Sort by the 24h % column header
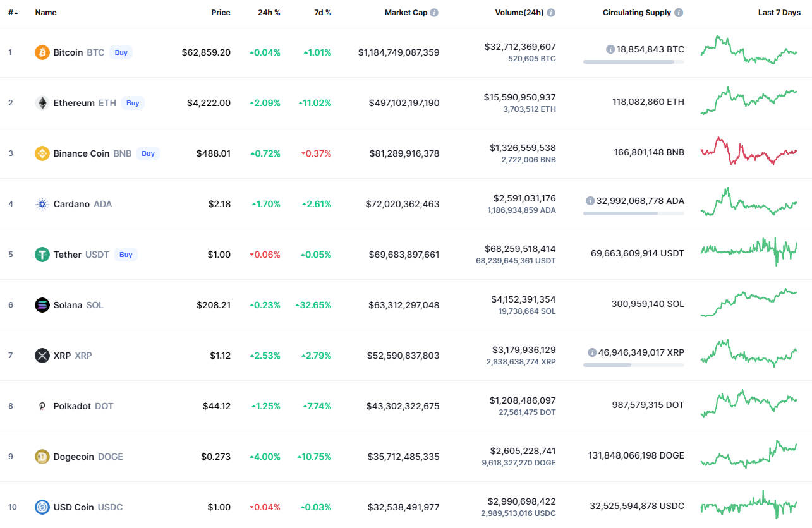This screenshot has height=528, width=812. (x=269, y=13)
